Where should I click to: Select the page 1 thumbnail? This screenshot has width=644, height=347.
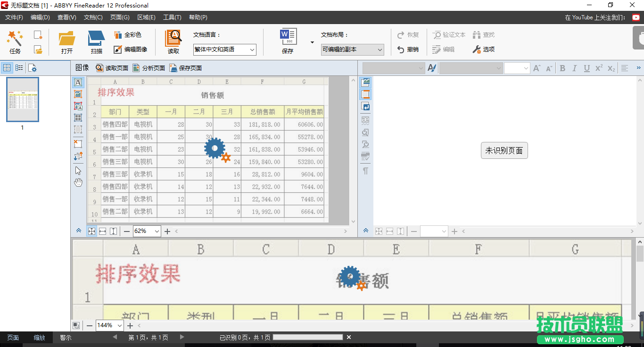(22, 99)
